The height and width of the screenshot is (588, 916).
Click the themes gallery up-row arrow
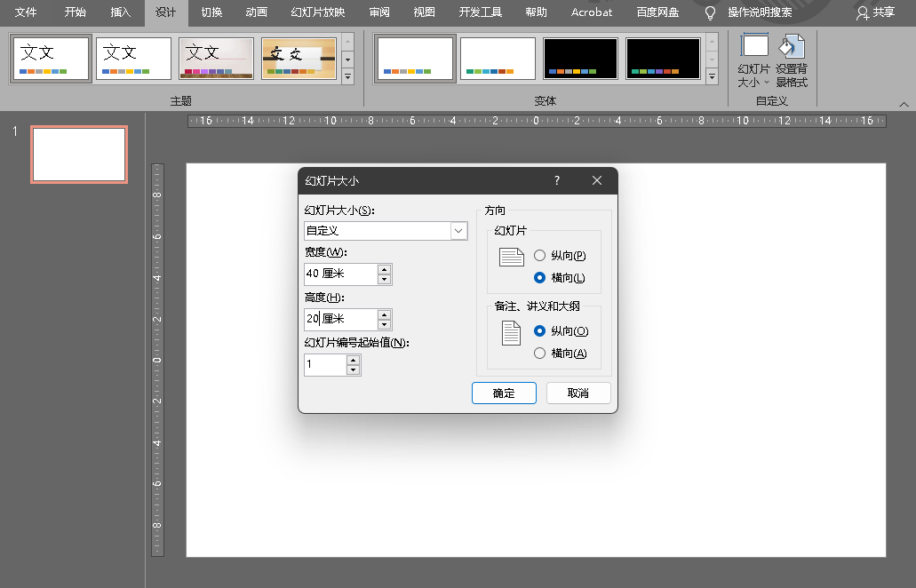point(347,42)
